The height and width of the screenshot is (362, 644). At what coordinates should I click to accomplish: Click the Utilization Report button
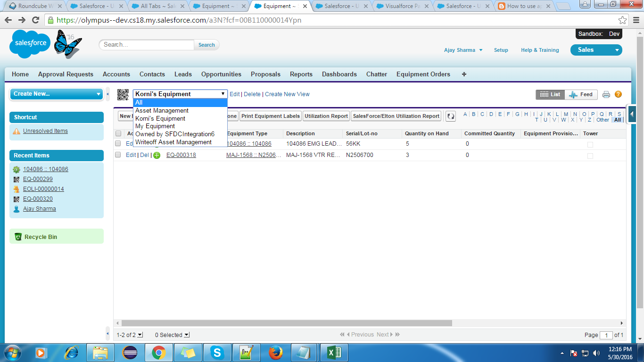pos(326,116)
